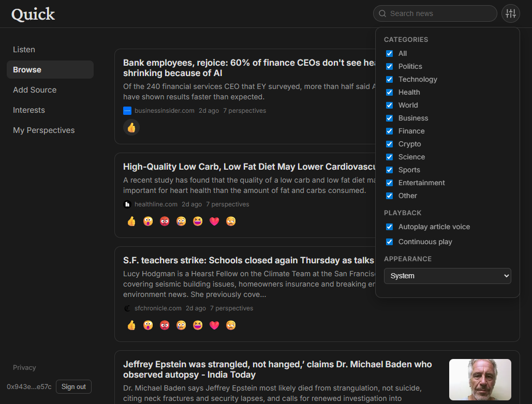Screen dimensions: 532x404
Task: Click the businessinsider.com source favicon
Action: pyautogui.click(x=127, y=110)
